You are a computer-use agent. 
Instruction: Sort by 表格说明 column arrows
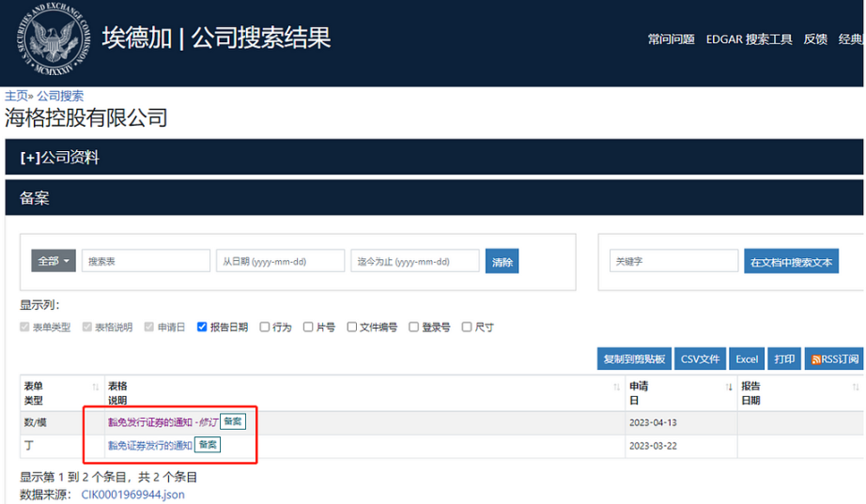pos(616,387)
